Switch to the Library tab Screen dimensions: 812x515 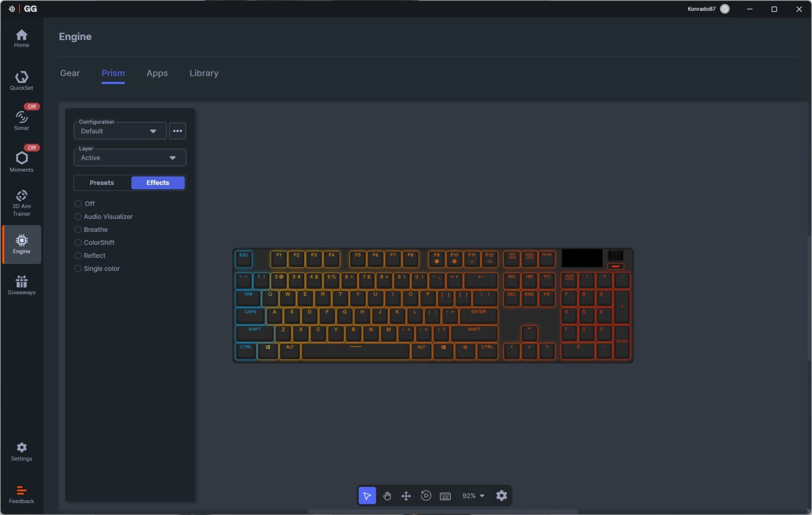pyautogui.click(x=204, y=73)
